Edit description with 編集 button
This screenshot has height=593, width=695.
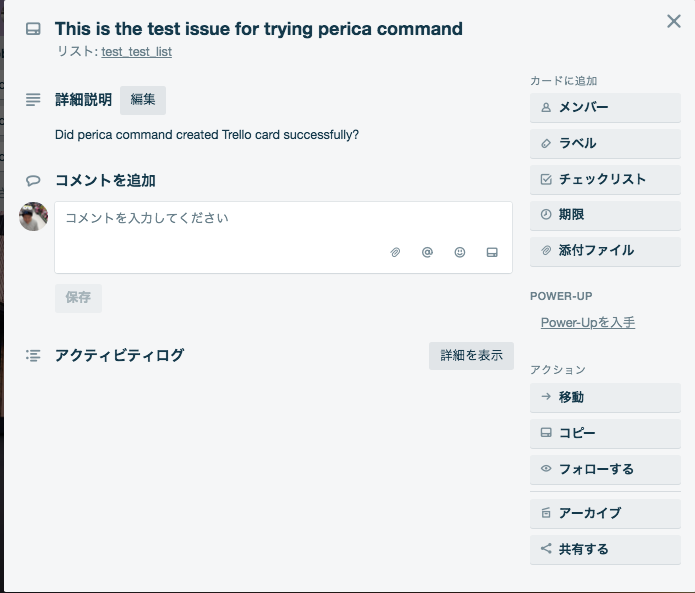pyautogui.click(x=143, y=100)
